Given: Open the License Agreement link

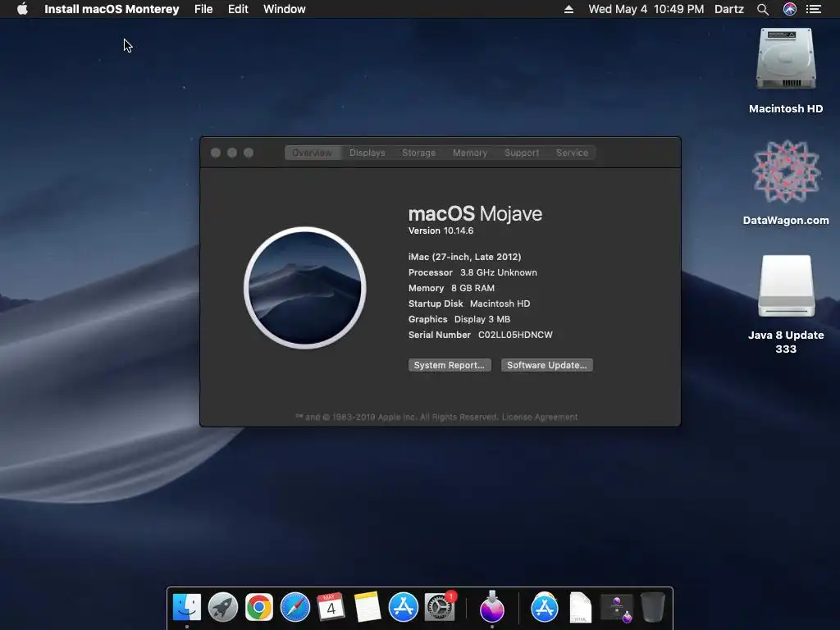Looking at the screenshot, I should pyautogui.click(x=540, y=417).
